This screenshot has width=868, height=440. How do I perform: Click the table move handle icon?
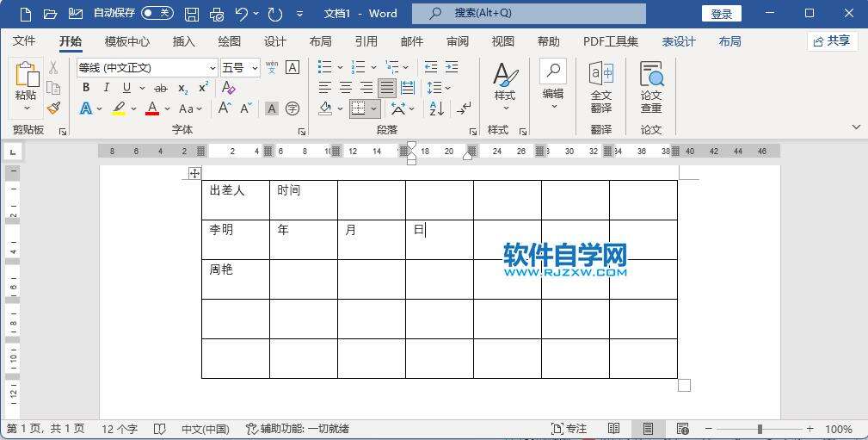(x=194, y=173)
